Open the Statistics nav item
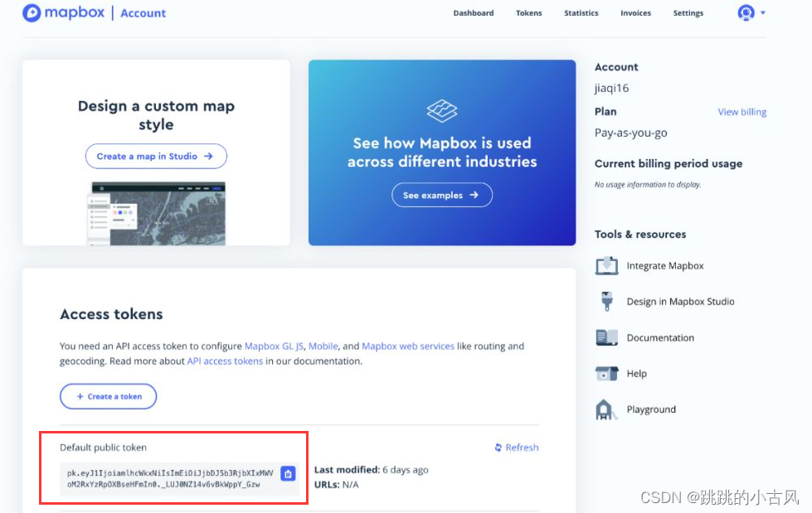Viewport: 812px width, 513px height. 581,13
